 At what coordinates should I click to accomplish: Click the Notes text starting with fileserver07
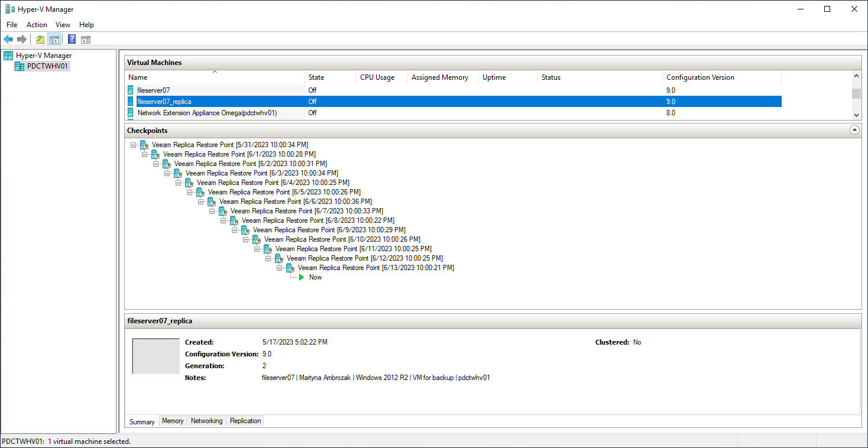tap(376, 378)
